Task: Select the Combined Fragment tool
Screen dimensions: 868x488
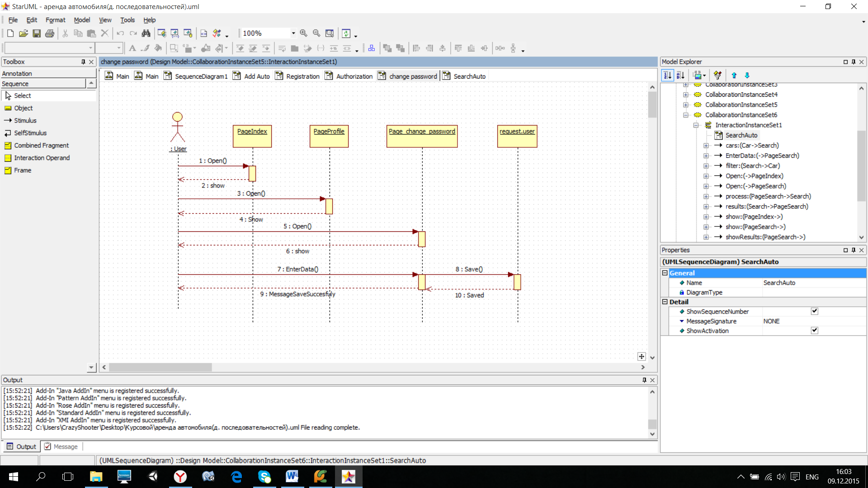Action: (41, 145)
